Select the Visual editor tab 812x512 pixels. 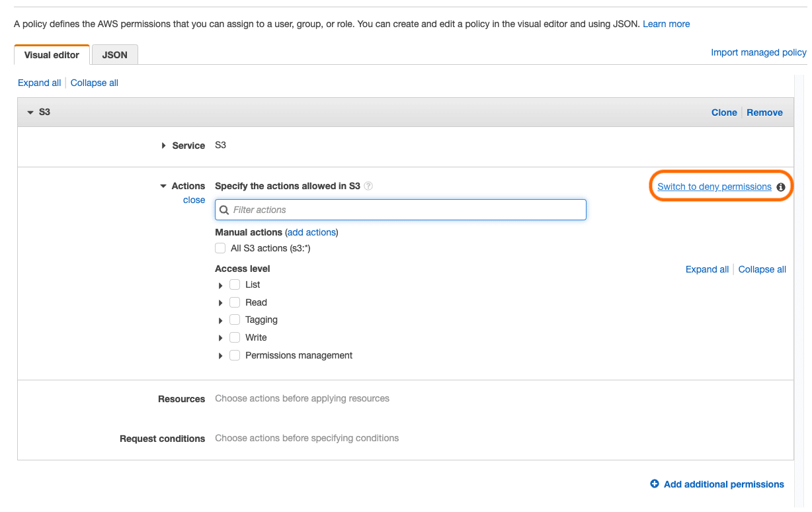point(52,55)
